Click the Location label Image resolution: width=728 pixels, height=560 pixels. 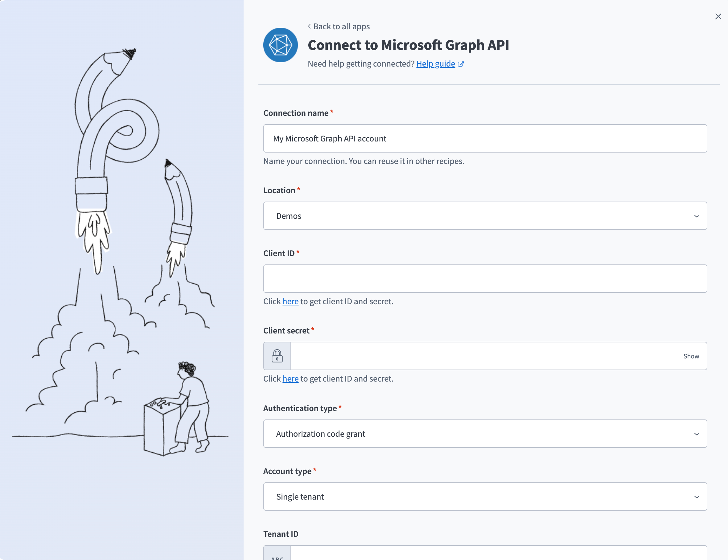(279, 190)
